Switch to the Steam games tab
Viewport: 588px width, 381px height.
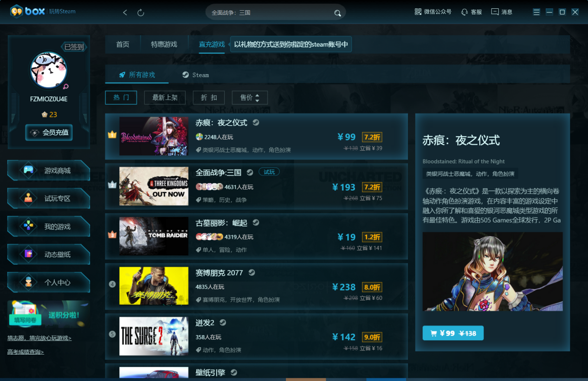tap(195, 75)
